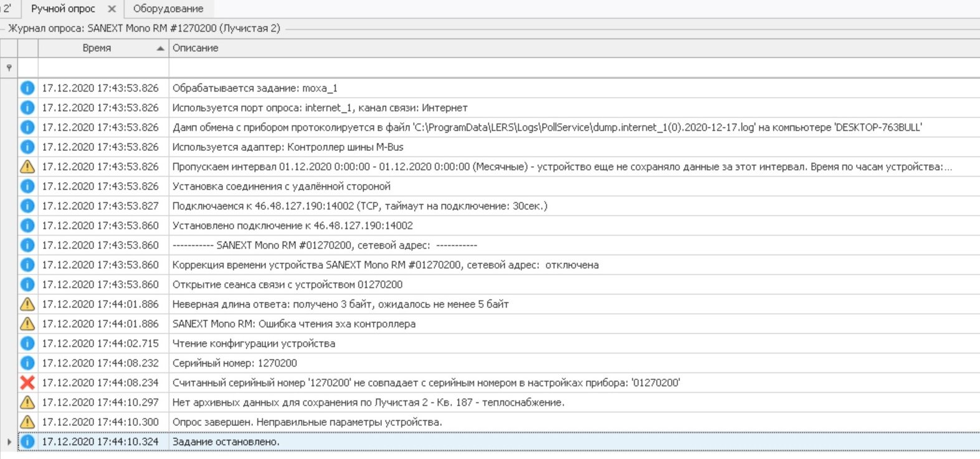Viewport: 980px width, 459px height.
Task: Select 'Используется порт опроса: internet_1' description
Action: (x=320, y=108)
